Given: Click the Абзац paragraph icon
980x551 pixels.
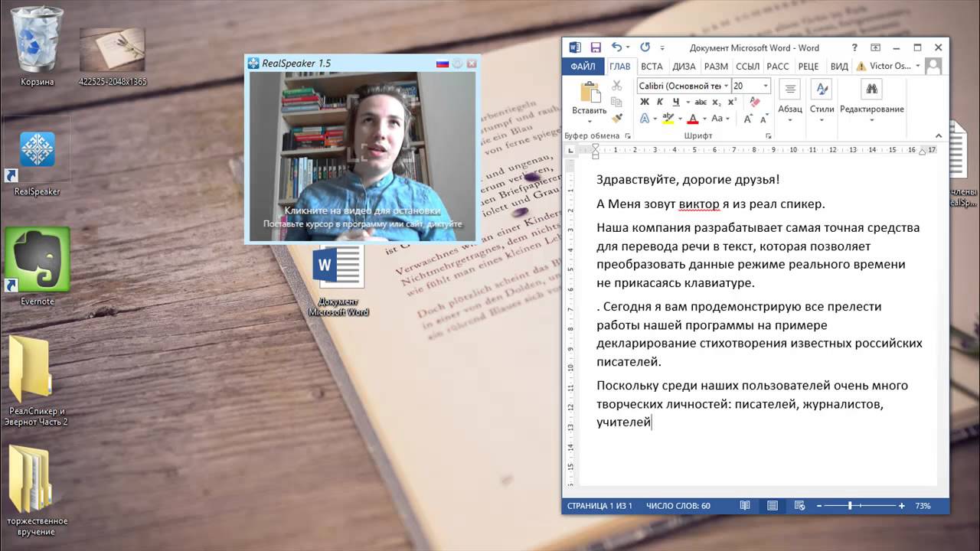Looking at the screenshot, I should click(790, 90).
